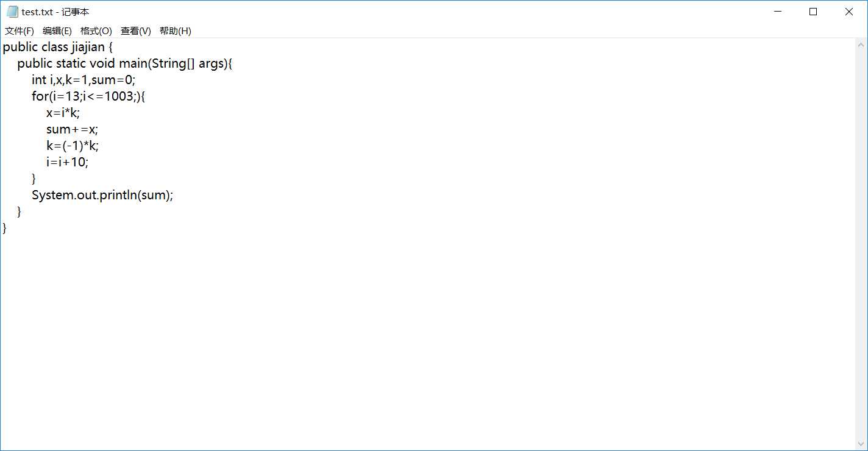Open the 帮助(H) menu

pyautogui.click(x=176, y=31)
